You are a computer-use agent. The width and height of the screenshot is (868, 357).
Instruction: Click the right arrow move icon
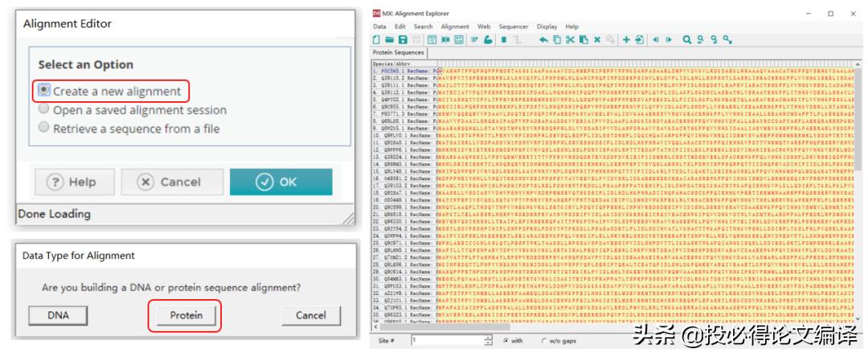(x=669, y=39)
